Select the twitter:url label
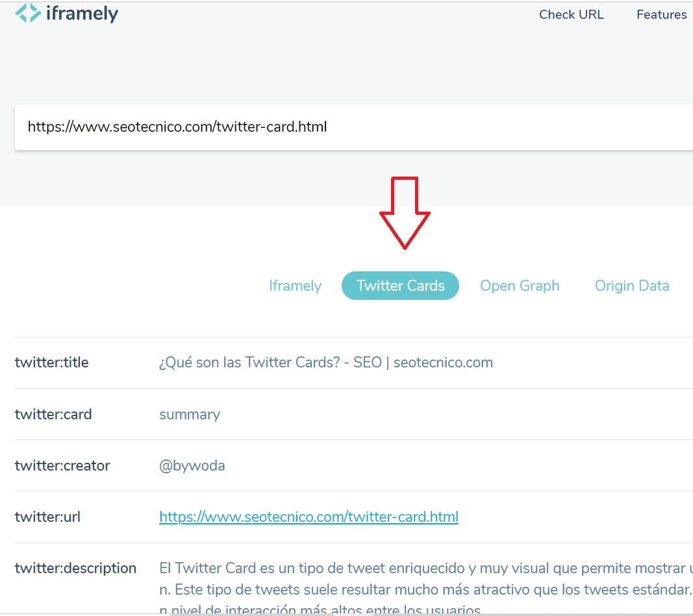The height and width of the screenshot is (616, 693). [x=47, y=517]
